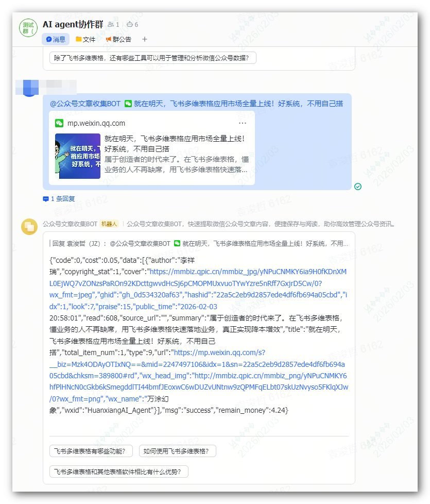The width and height of the screenshot is (430, 504).
Task: Open the 测试群 group avatar
Action: pos(28,28)
